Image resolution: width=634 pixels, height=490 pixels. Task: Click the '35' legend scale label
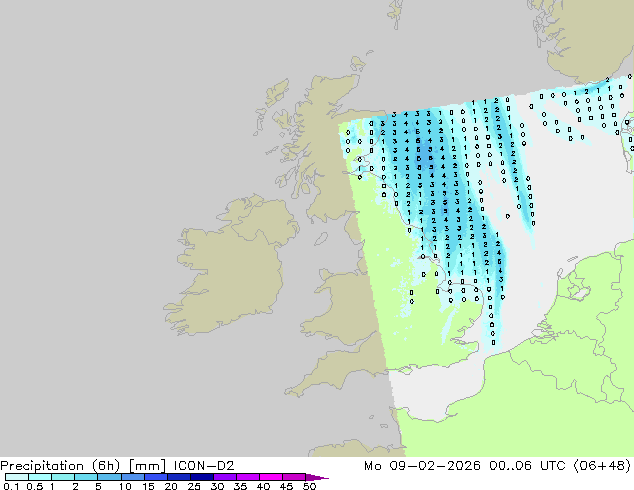tap(240, 486)
